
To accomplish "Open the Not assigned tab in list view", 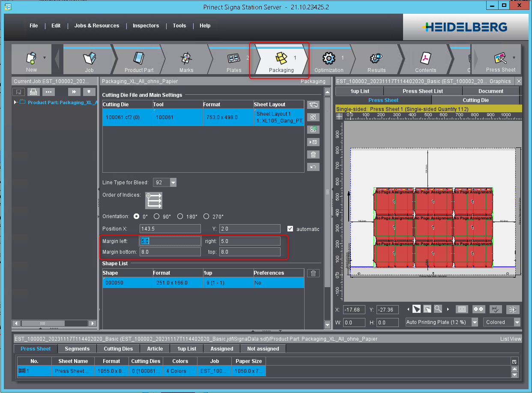I will coord(263,349).
